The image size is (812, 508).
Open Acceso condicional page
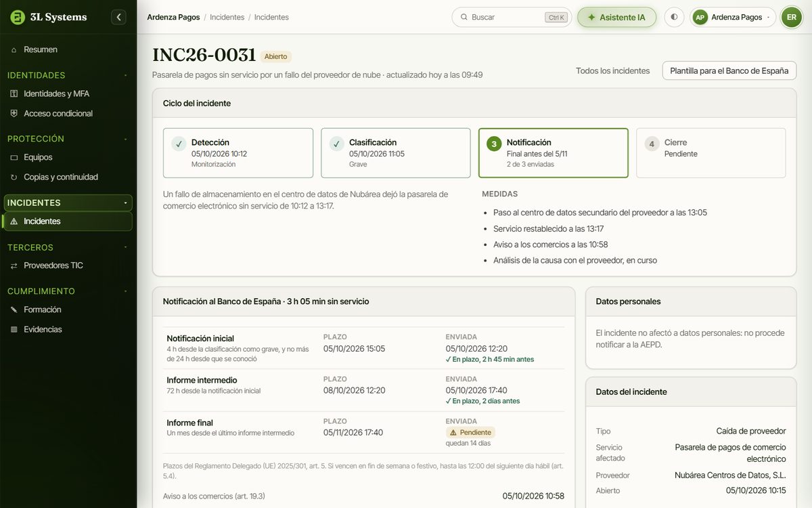[68, 113]
